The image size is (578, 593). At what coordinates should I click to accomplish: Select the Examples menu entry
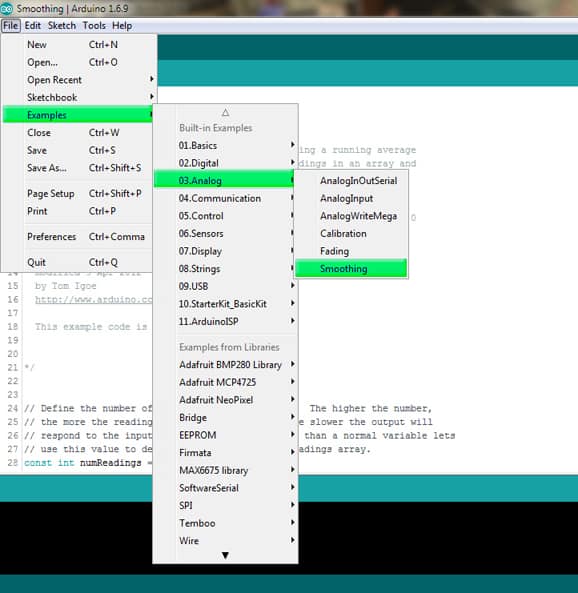[x=79, y=115]
